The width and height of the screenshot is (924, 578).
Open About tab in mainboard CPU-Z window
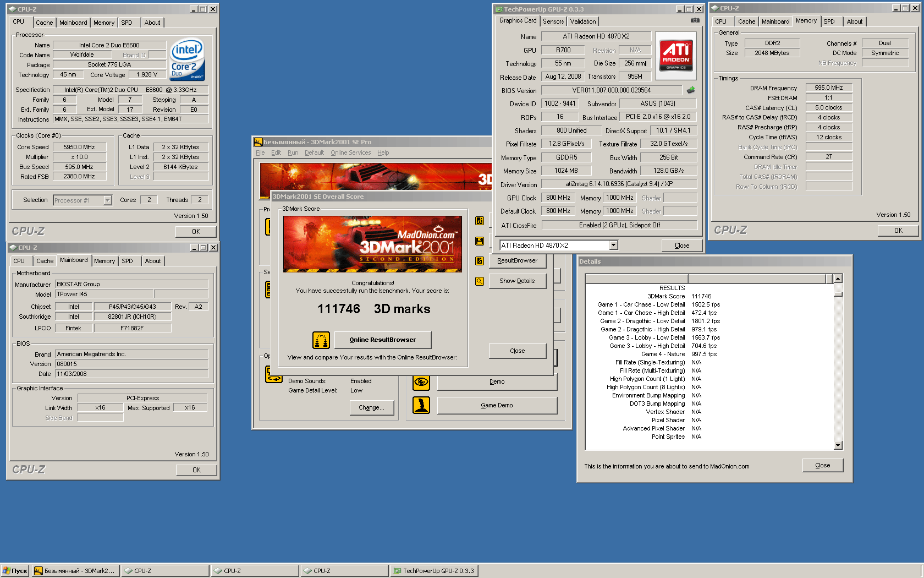pyautogui.click(x=153, y=261)
